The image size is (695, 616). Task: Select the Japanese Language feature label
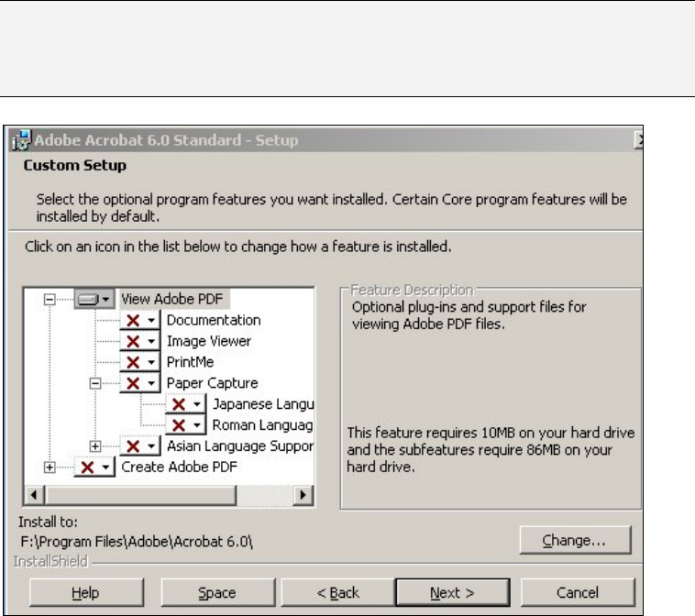click(263, 404)
